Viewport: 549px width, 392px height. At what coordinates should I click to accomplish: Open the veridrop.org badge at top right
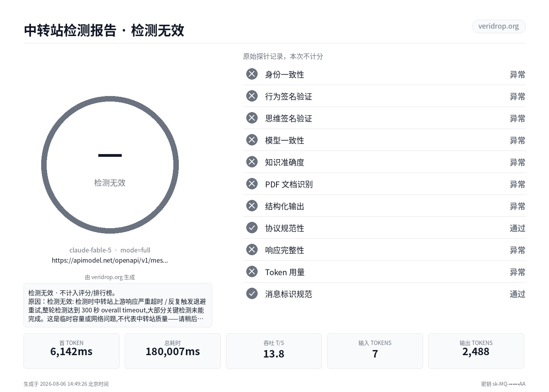click(x=498, y=26)
